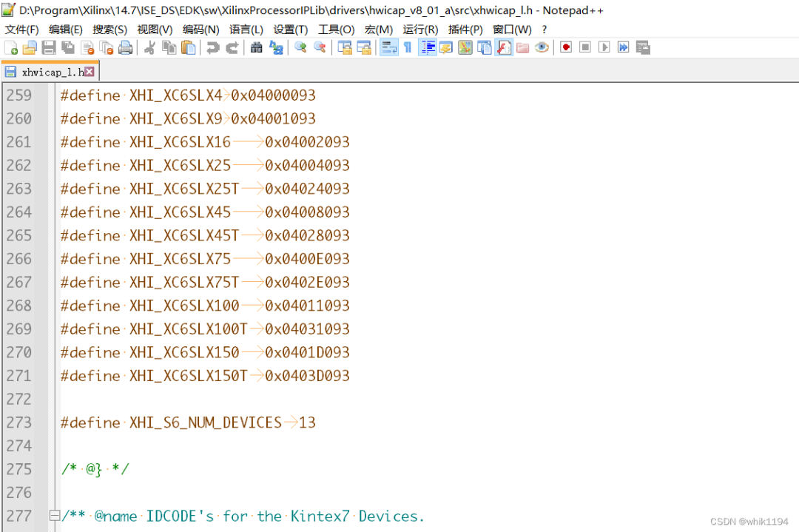Toggle the Word wrap toolbar button
The height and width of the screenshot is (532, 799).
click(x=389, y=48)
